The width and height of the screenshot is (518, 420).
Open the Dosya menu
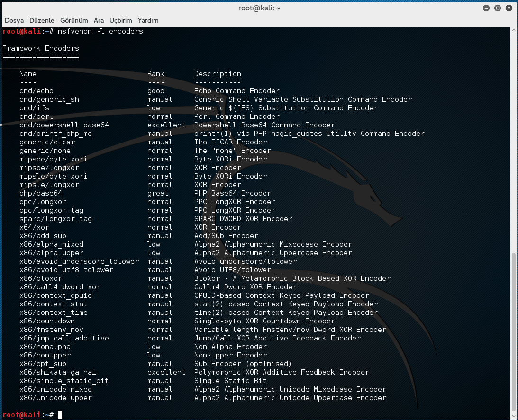(x=14, y=20)
